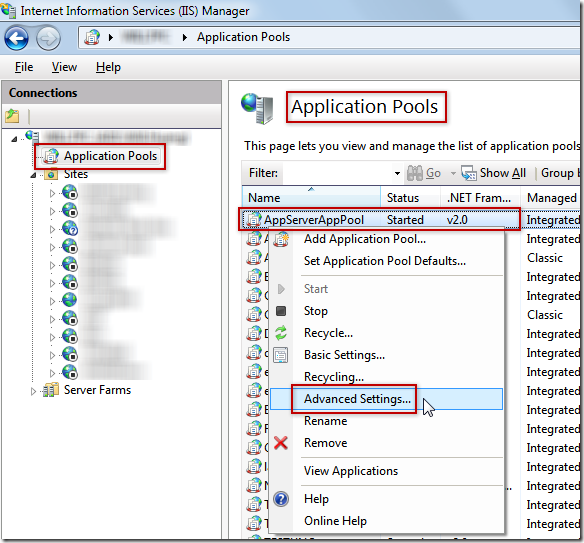Sort by the Name column header

point(311,197)
